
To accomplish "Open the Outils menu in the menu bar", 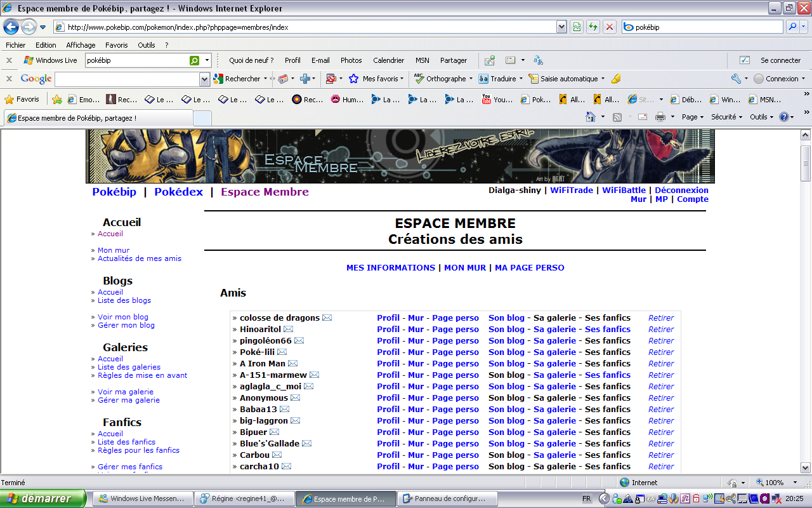I will [147, 45].
